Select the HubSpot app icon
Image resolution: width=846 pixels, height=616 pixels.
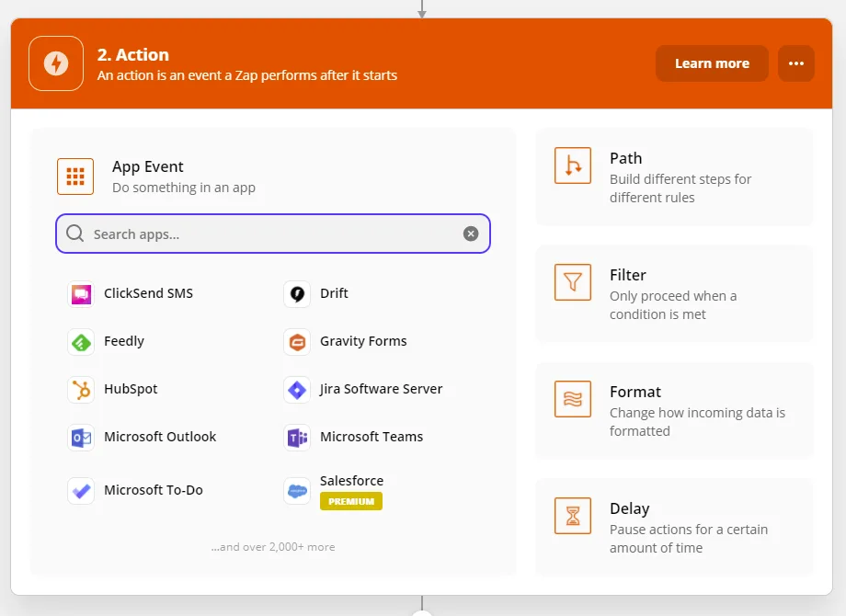tap(81, 390)
